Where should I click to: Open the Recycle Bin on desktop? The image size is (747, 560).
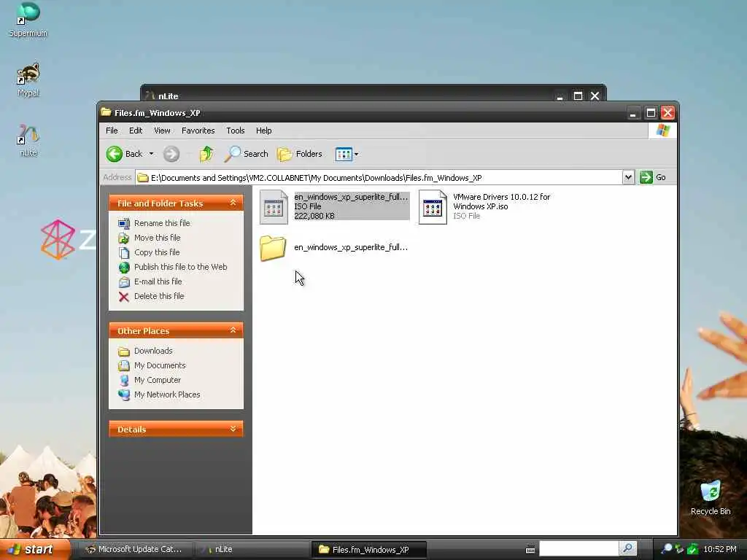pyautogui.click(x=710, y=497)
